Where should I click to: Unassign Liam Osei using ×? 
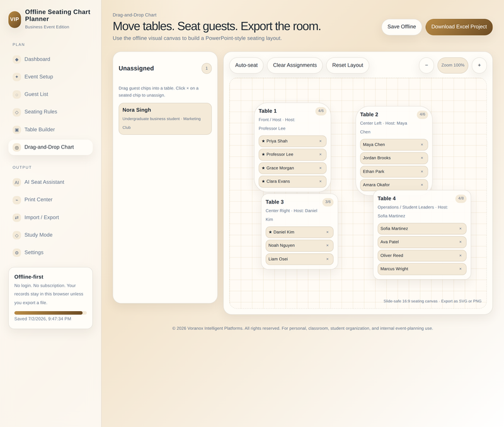click(328, 259)
